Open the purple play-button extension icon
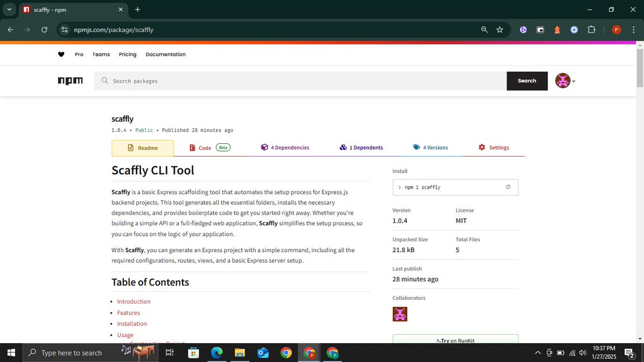The image size is (644, 362). click(x=523, y=30)
